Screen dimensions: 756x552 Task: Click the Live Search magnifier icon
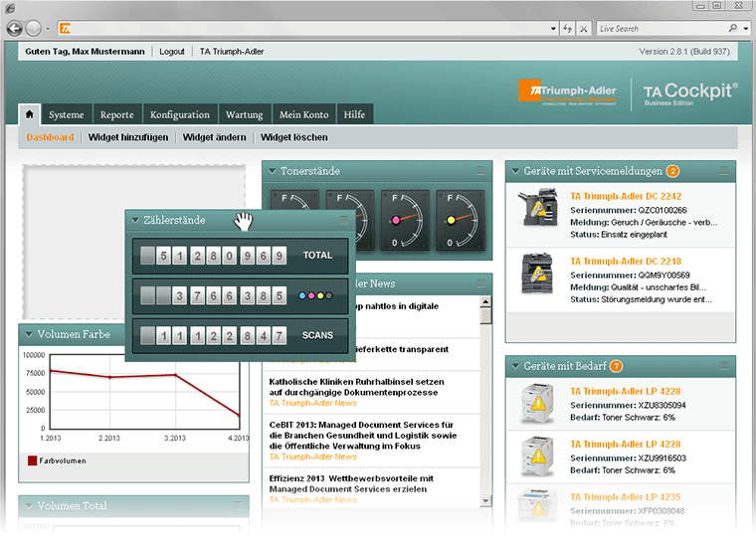tap(733, 28)
